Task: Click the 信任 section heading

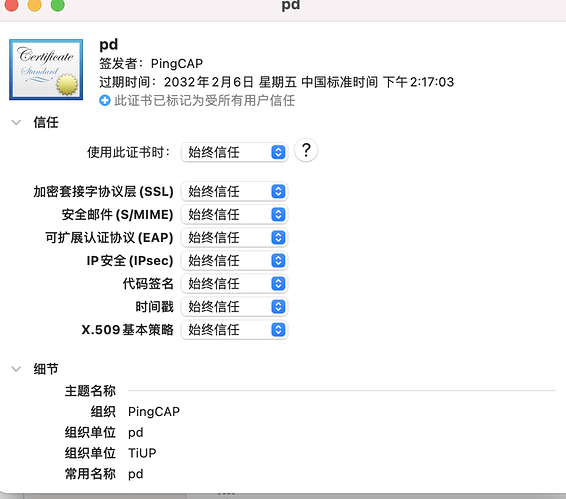Action: pyautogui.click(x=46, y=122)
